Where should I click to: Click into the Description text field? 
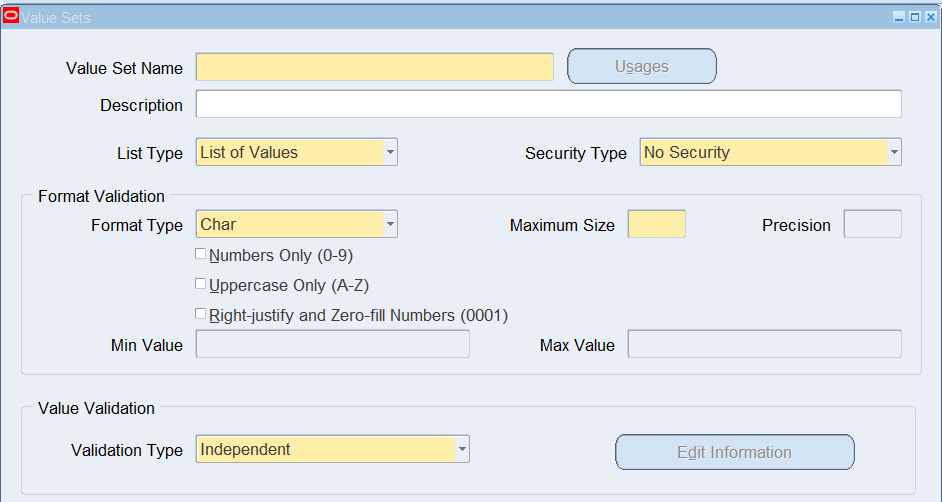click(548, 104)
